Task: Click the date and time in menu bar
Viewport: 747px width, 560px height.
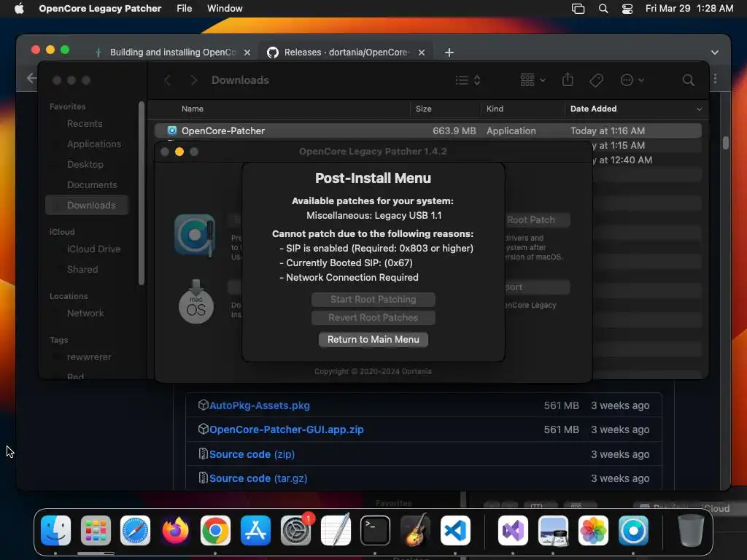Action: 689,9
